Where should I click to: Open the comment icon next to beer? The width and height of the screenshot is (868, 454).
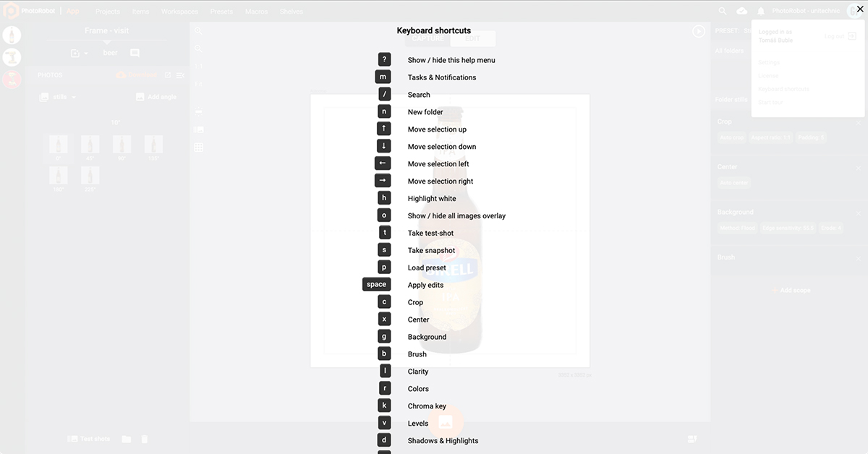point(135,53)
